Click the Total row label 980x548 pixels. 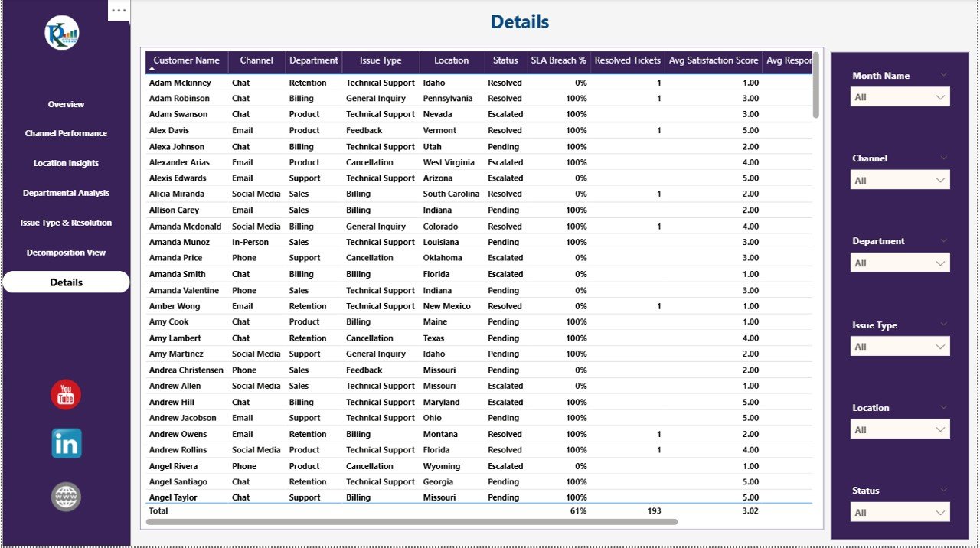158,510
